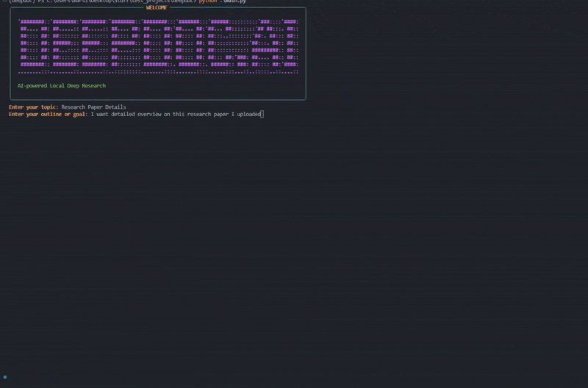Click the text cursor after the word uploaded
This screenshot has height=388, width=588.
pos(262,114)
